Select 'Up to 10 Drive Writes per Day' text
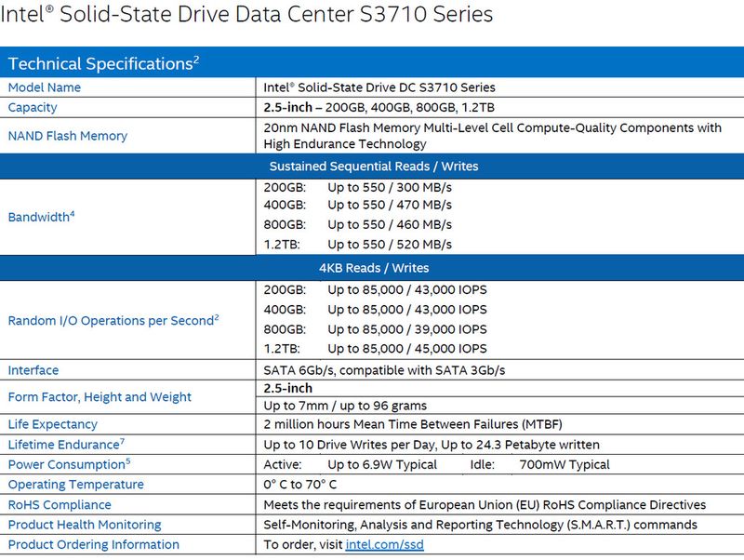 [x=350, y=445]
